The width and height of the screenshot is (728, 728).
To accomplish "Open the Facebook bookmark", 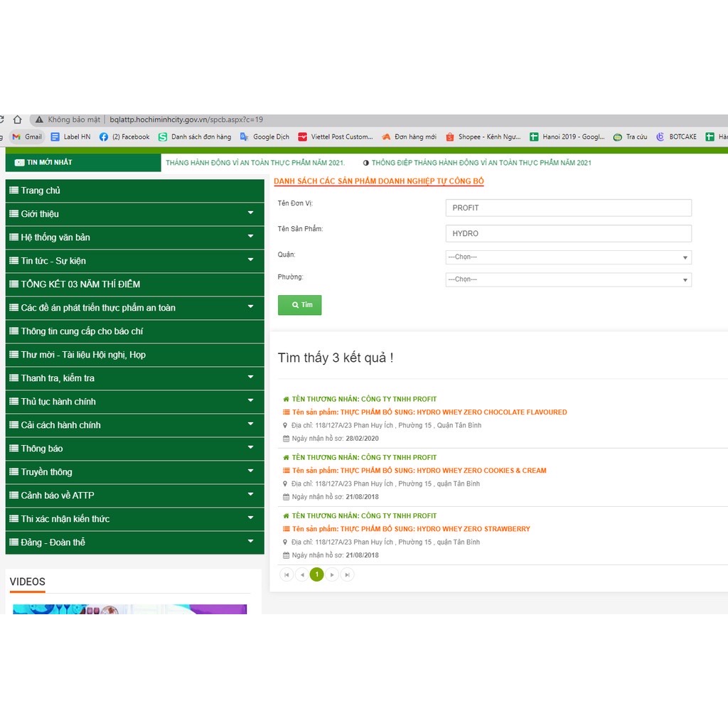I will [124, 137].
